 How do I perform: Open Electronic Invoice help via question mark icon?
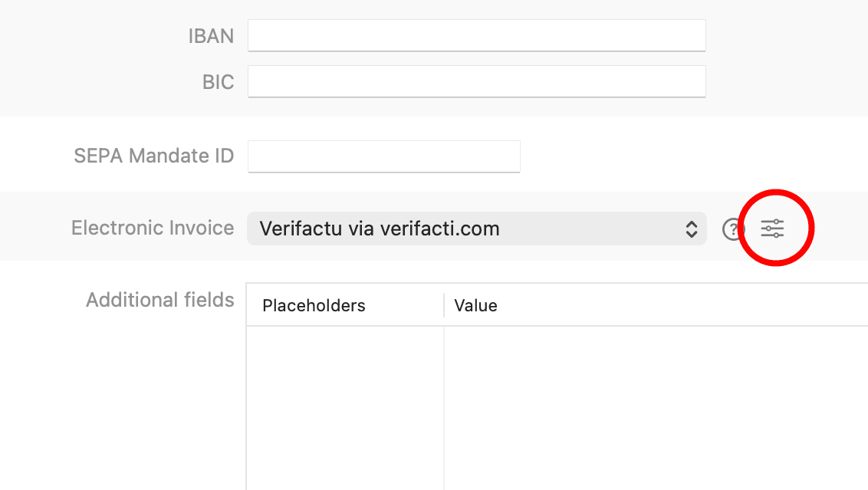(x=734, y=229)
